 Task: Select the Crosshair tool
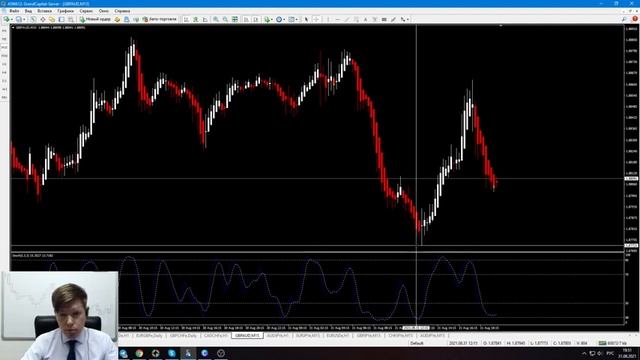316,19
